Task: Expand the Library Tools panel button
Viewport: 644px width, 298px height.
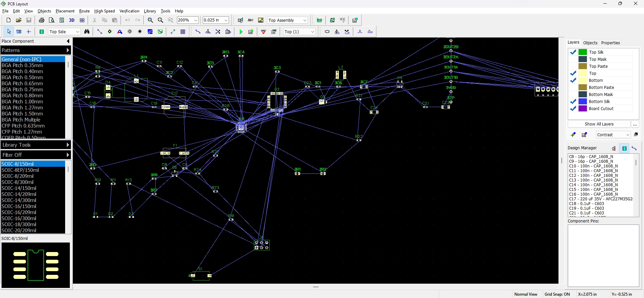Action: coord(36,145)
